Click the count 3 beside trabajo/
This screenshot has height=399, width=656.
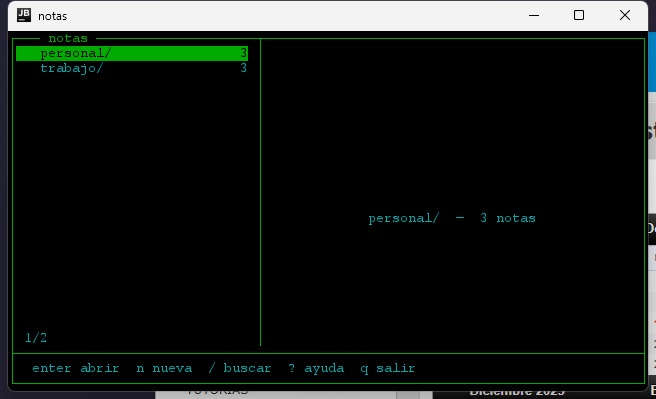[x=243, y=68]
